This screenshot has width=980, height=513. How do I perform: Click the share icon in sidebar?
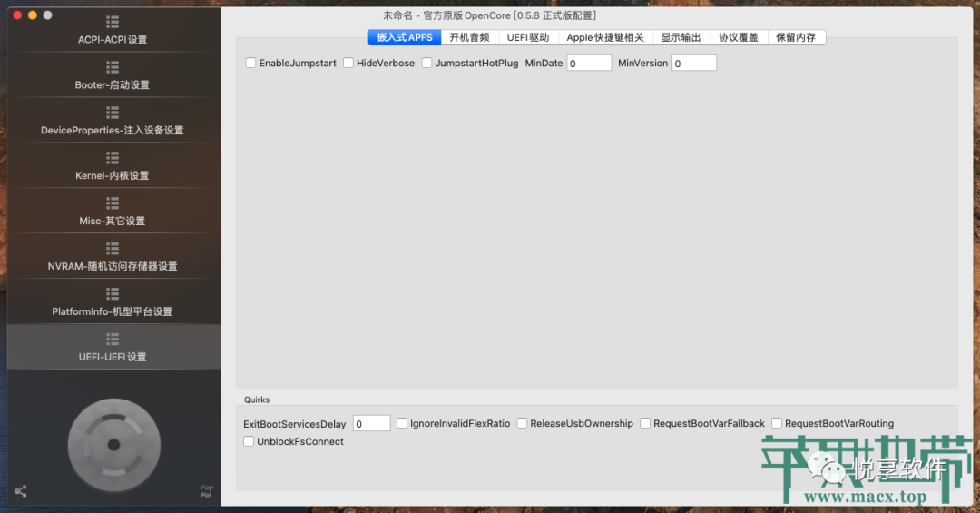click(21, 491)
